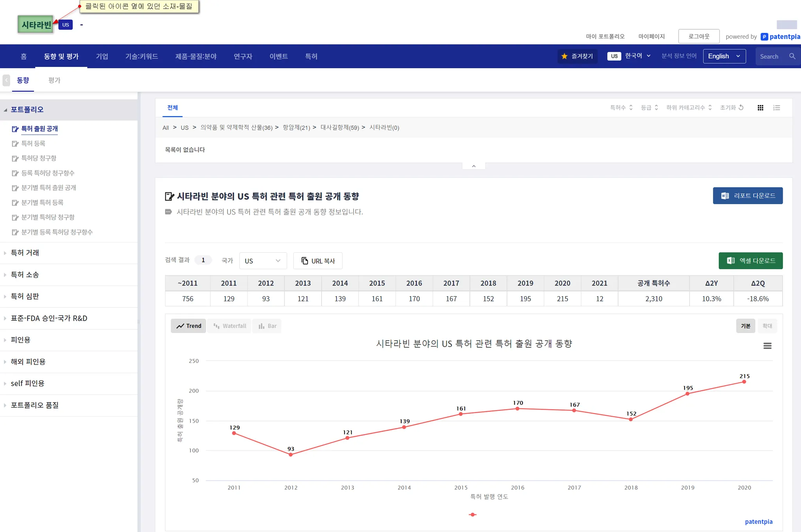Switch to the 평가 tab
801x532 pixels.
[x=54, y=80]
